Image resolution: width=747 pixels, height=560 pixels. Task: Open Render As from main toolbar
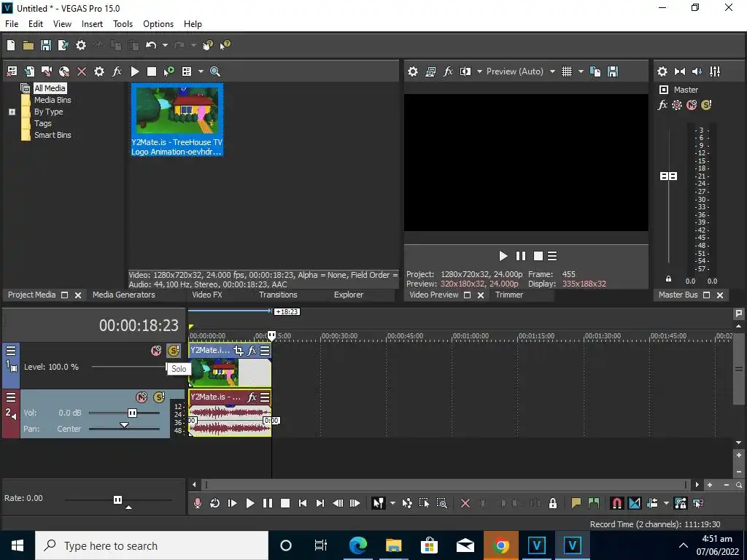coord(63,45)
